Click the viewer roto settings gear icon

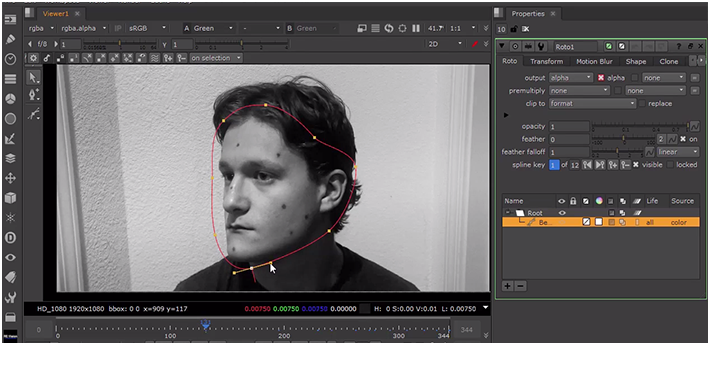point(33,58)
